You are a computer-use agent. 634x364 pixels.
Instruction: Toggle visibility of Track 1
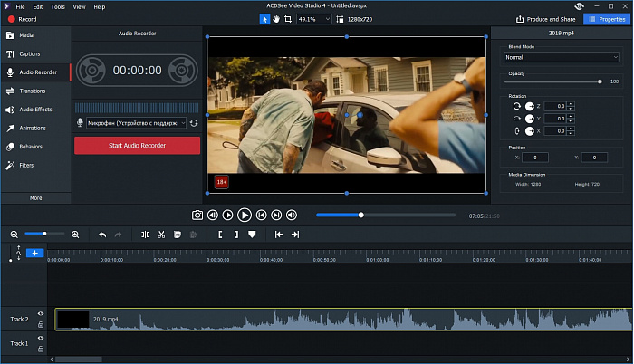tap(41, 338)
